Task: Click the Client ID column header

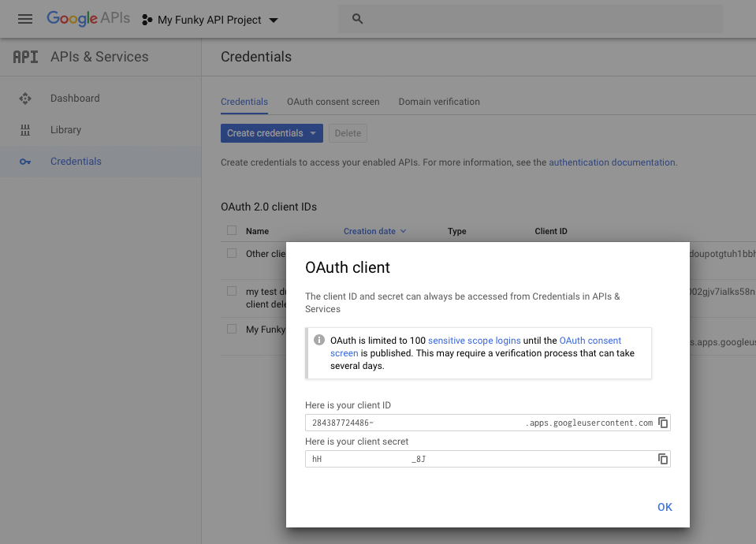Action: click(x=551, y=231)
